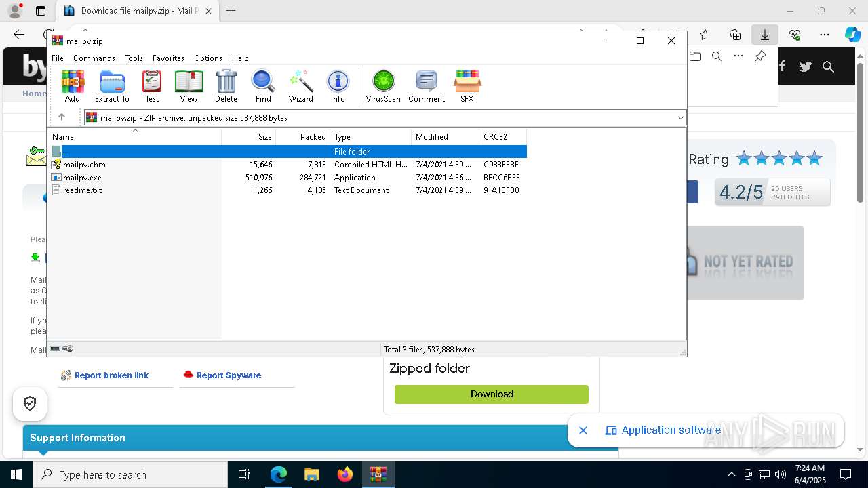This screenshot has height=488, width=868.
Task: Show archive Info
Action: click(338, 86)
